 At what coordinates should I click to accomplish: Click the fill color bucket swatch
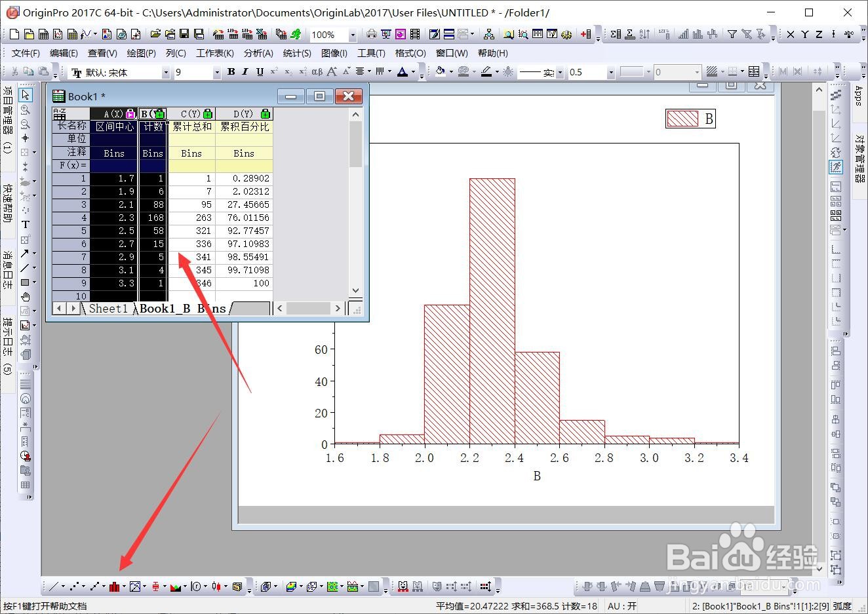pyautogui.click(x=440, y=71)
